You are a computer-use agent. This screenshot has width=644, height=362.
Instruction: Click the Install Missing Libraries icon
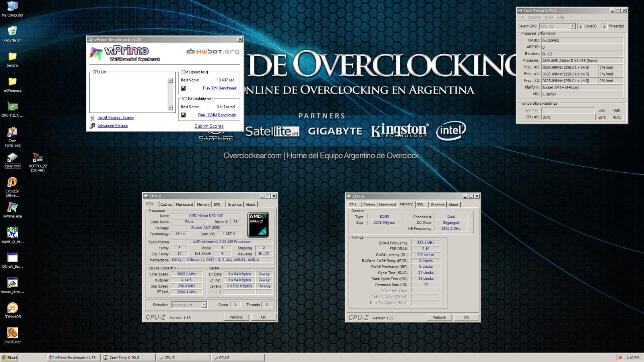click(x=92, y=118)
